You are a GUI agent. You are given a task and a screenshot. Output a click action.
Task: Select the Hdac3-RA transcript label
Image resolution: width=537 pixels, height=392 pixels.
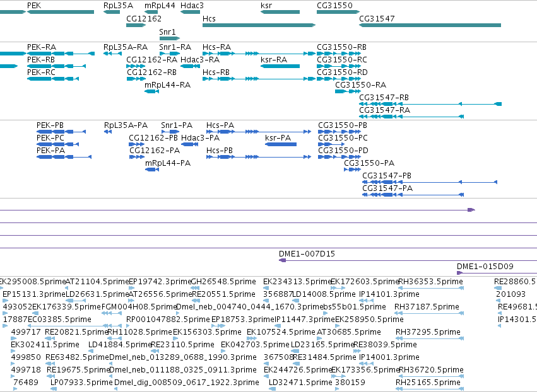coord(200,59)
